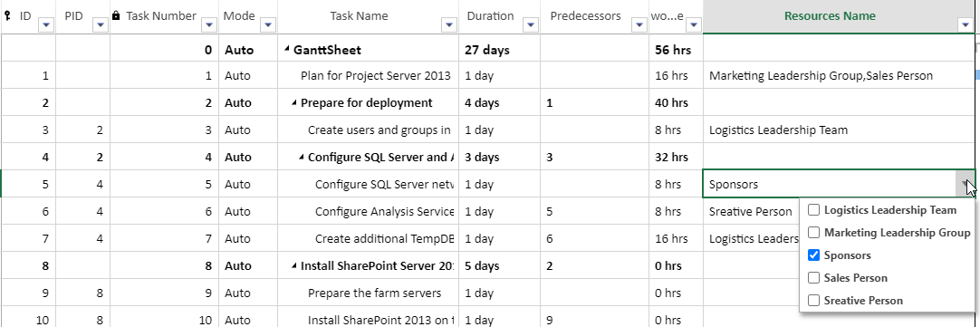Click predecessor '6' in row 7

point(595,238)
